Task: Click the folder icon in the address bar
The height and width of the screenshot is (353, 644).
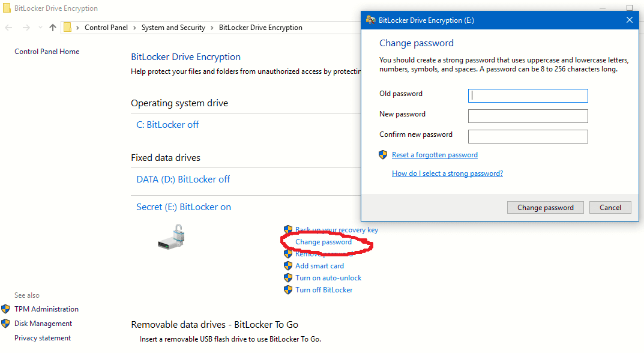Action: tap(67, 28)
